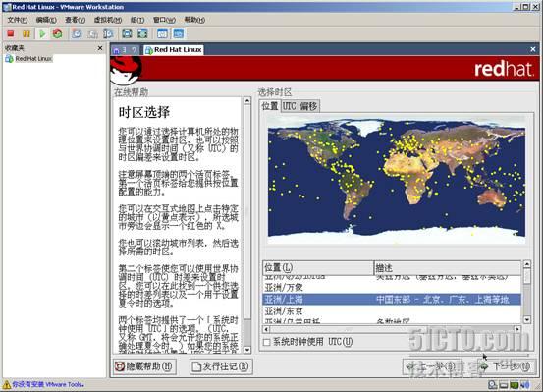The height and width of the screenshot is (392, 543).
Task: Click the 中国东部 description cell
Action: tap(443, 299)
